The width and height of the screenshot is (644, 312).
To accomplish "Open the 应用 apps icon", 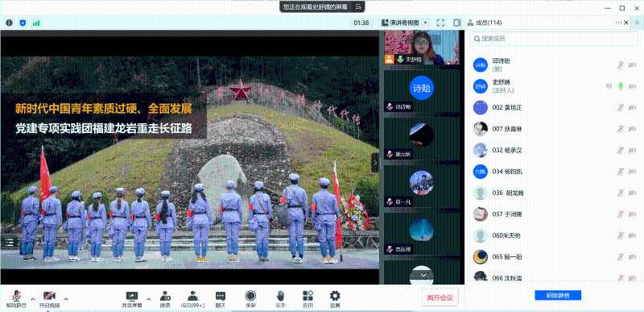I will pyautogui.click(x=308, y=299).
